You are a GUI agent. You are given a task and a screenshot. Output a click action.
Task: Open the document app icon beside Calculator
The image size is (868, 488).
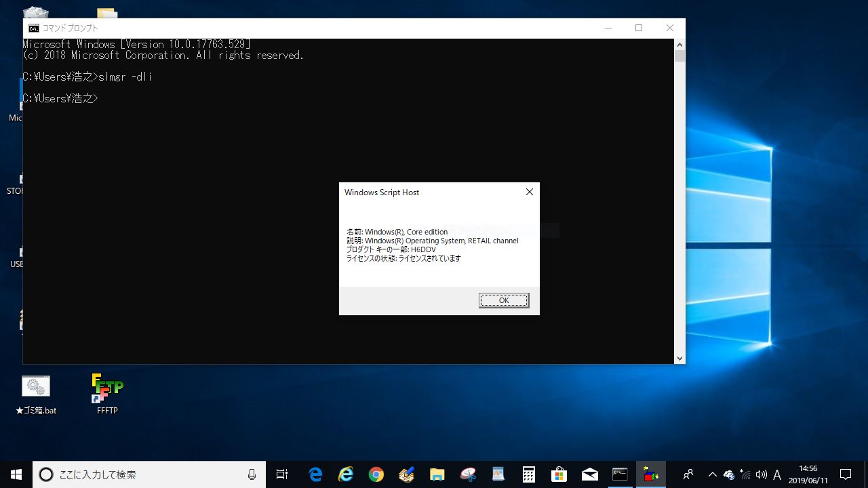pos(498,474)
